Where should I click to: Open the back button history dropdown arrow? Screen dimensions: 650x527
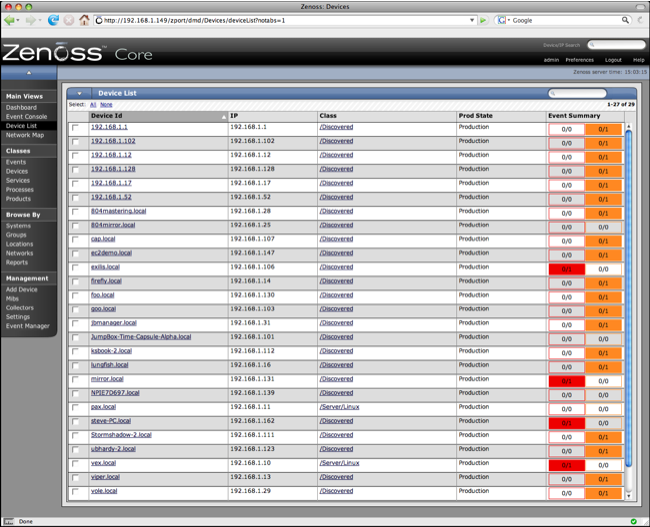(x=18, y=20)
